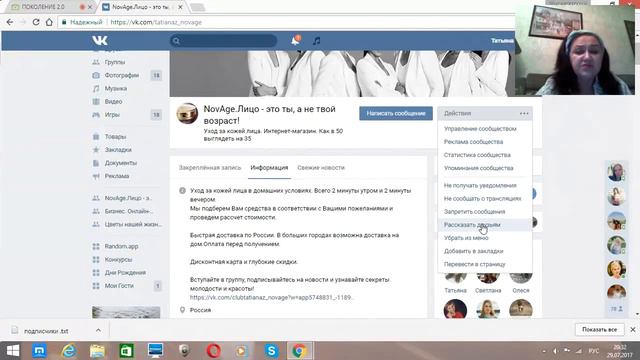Open Chrome from taskbar

pos(299,351)
